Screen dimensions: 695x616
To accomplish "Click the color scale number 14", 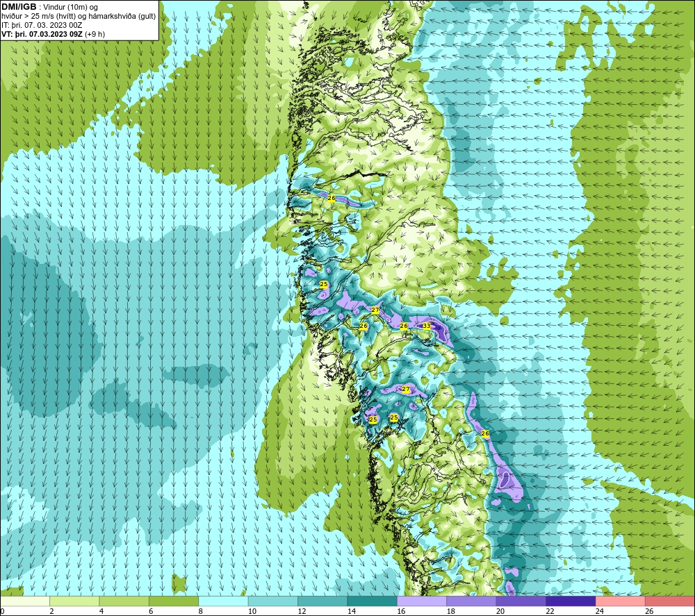I will click(352, 611).
